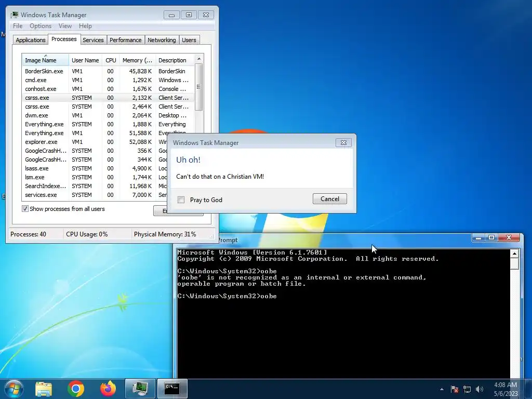
Task: Open the taskbar clock 4:08 AM
Action: [506, 389]
